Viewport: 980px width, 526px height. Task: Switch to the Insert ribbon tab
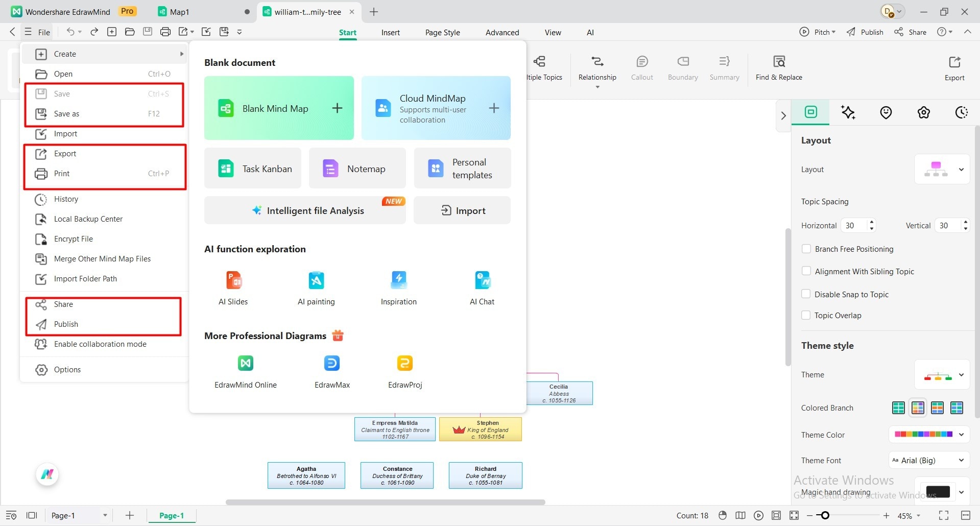click(x=390, y=32)
